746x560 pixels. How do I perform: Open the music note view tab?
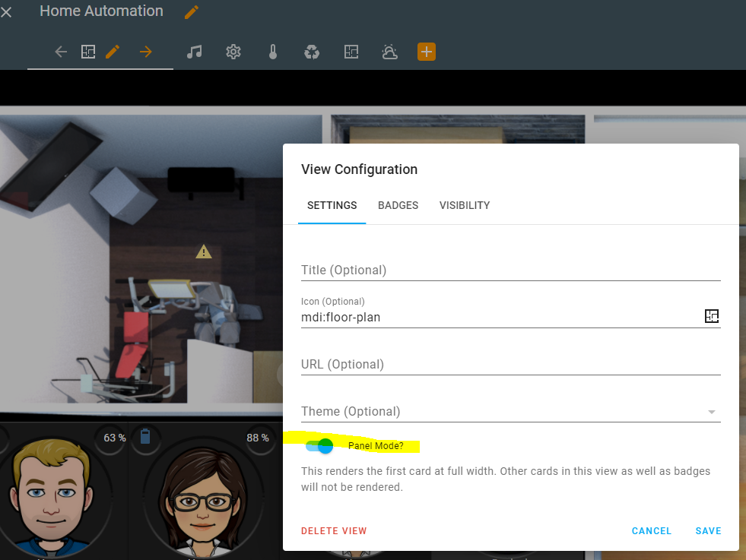(x=194, y=52)
